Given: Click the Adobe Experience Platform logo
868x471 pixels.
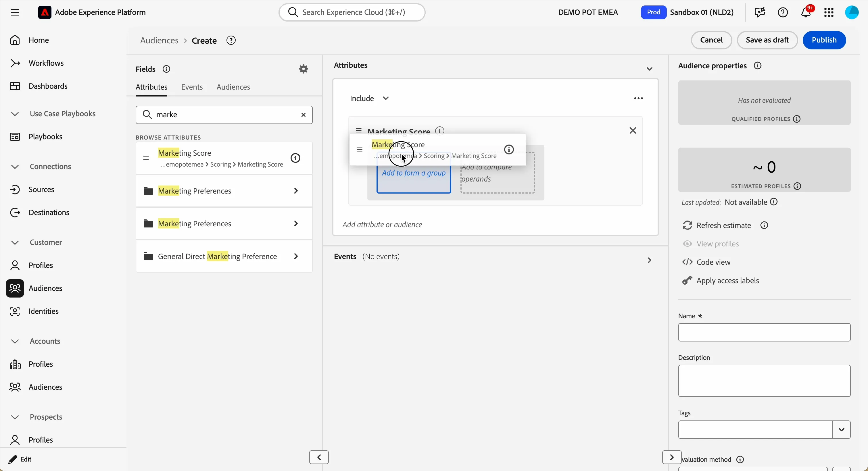Looking at the screenshot, I should pyautogui.click(x=45, y=12).
